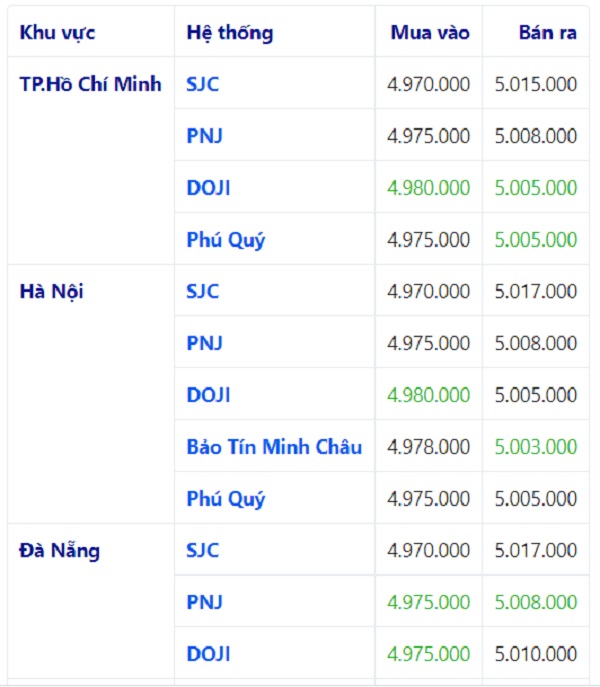The image size is (600, 687).
Task: Open DOJI link in the Đà Nẵng rows
Action: click(208, 654)
